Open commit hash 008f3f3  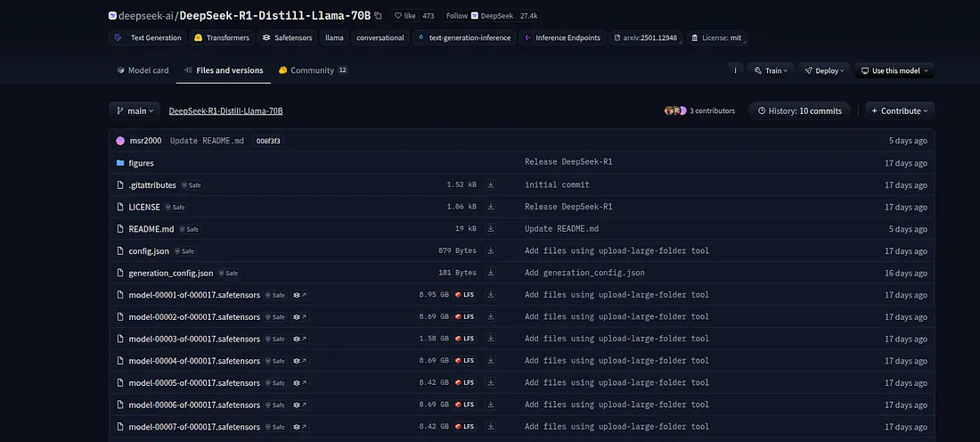click(x=268, y=141)
